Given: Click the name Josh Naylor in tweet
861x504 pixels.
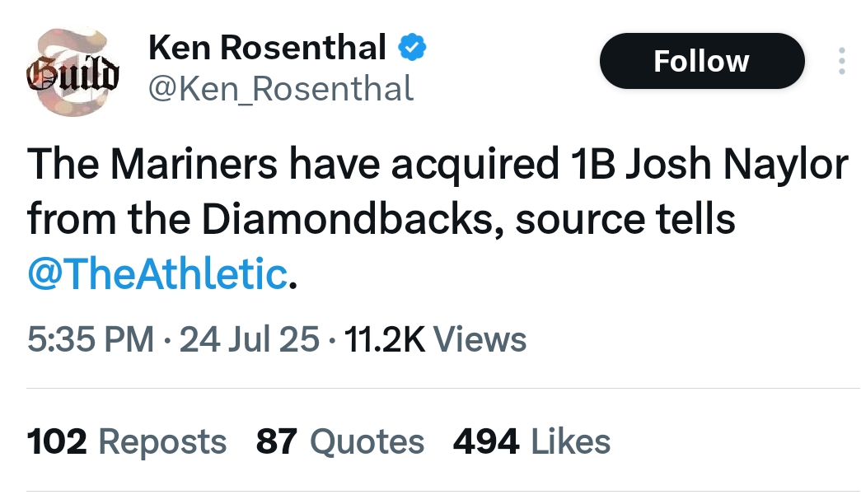Looking at the screenshot, I should (737, 164).
